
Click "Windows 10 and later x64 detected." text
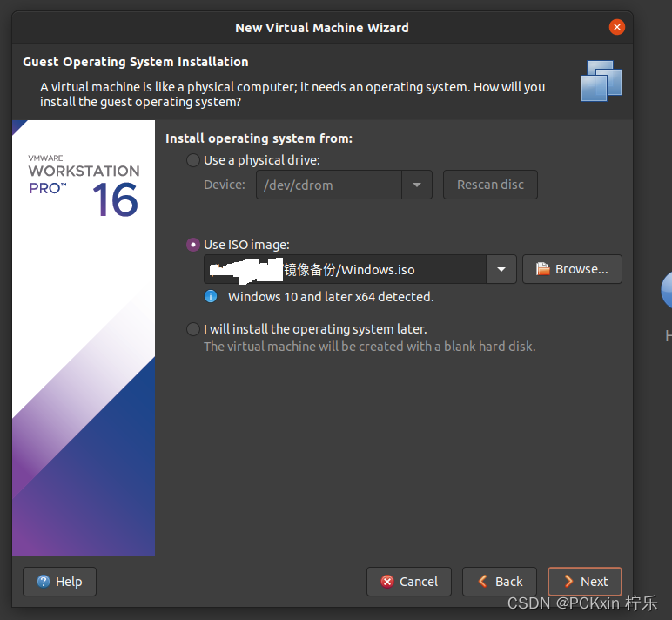(x=331, y=297)
